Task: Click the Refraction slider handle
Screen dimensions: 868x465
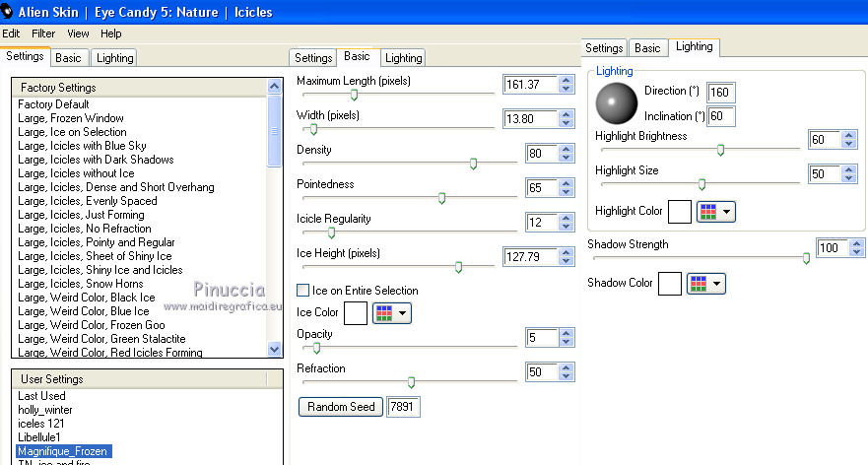Action: coord(411,382)
